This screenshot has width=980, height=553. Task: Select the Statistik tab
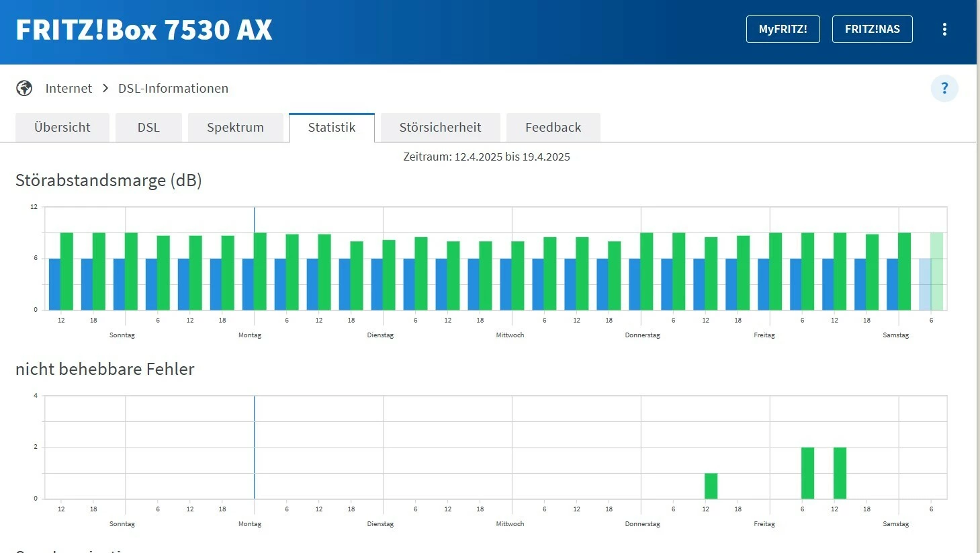[x=332, y=128]
